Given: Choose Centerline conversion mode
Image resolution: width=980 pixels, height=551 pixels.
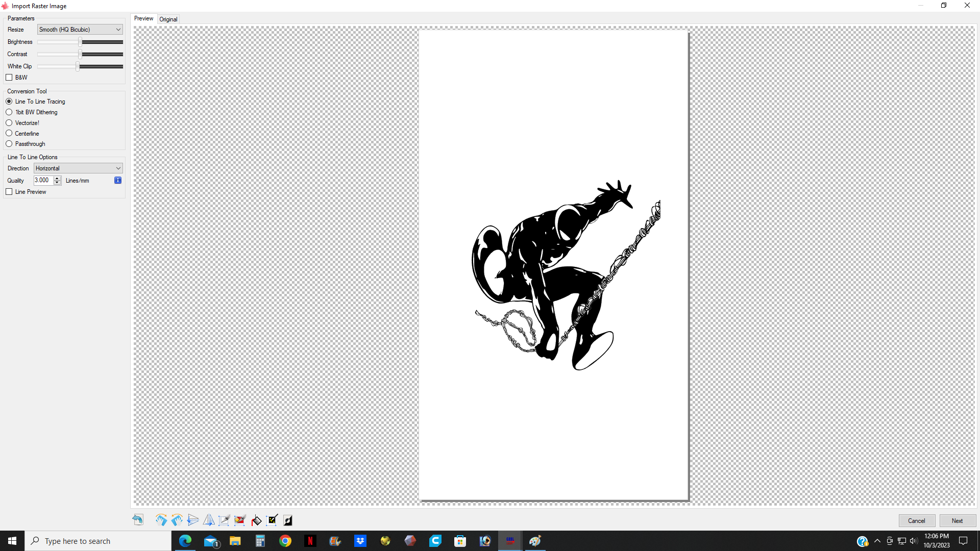Looking at the screenshot, I should coord(9,133).
